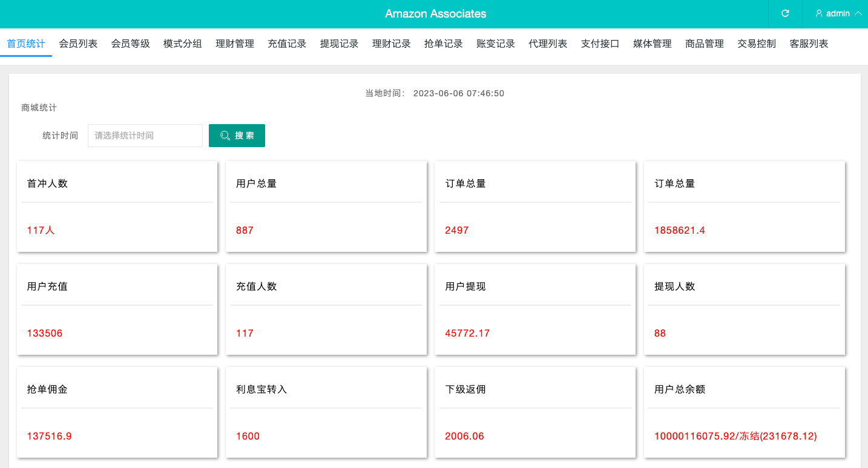Select the 模式分组 menu item
Screen dimensions: 868x468
182,44
